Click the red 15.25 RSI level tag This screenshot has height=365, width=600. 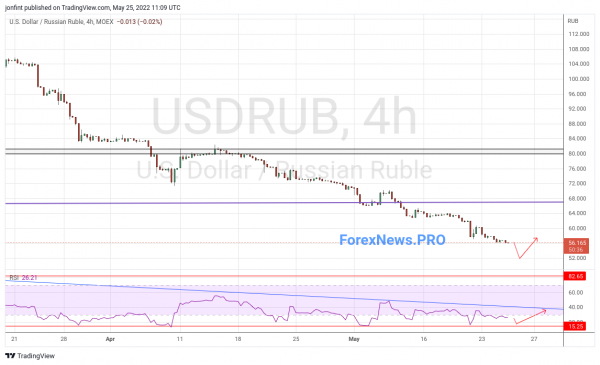coord(575,326)
